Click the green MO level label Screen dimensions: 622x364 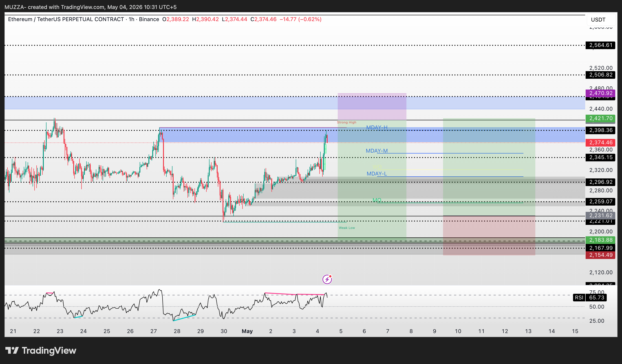pyautogui.click(x=377, y=200)
